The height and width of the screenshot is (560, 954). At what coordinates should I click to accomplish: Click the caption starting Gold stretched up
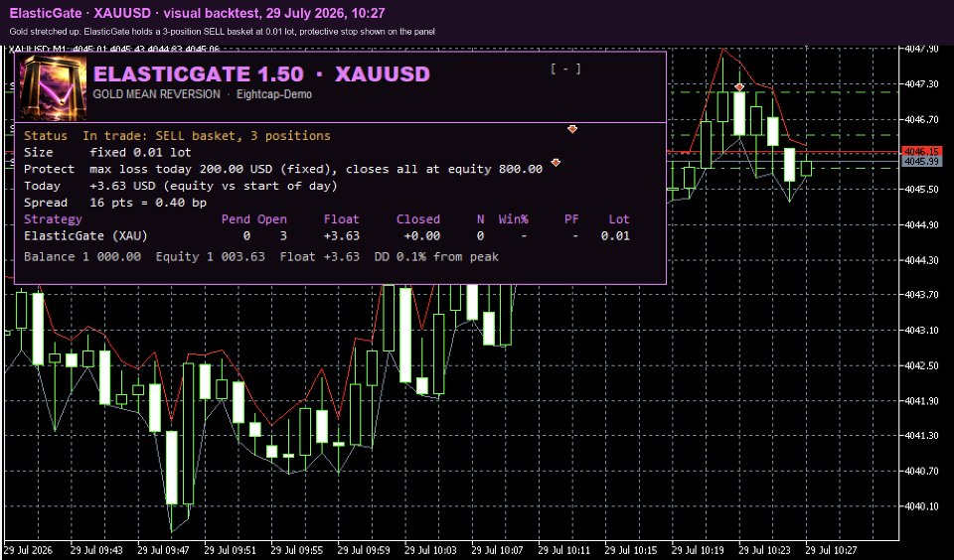click(x=222, y=32)
